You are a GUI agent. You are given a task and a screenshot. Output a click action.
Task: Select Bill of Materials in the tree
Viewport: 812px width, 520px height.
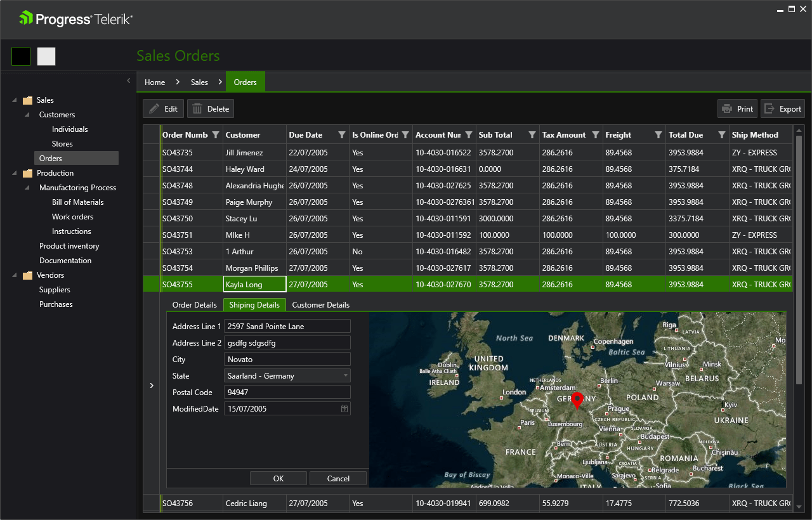[x=77, y=202]
